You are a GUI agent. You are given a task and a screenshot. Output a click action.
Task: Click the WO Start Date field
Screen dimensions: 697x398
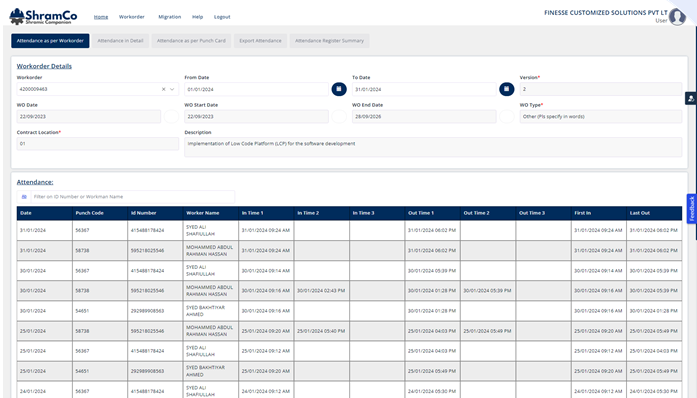pos(256,117)
